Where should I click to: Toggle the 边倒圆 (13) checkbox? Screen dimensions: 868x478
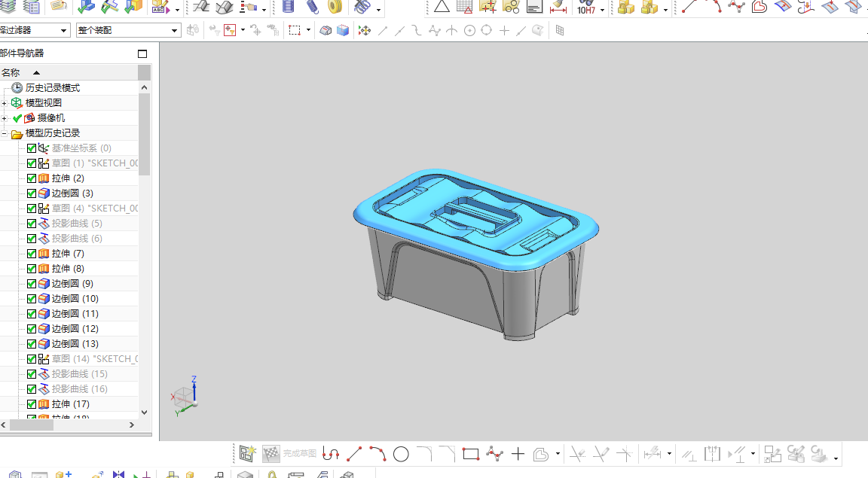click(32, 343)
